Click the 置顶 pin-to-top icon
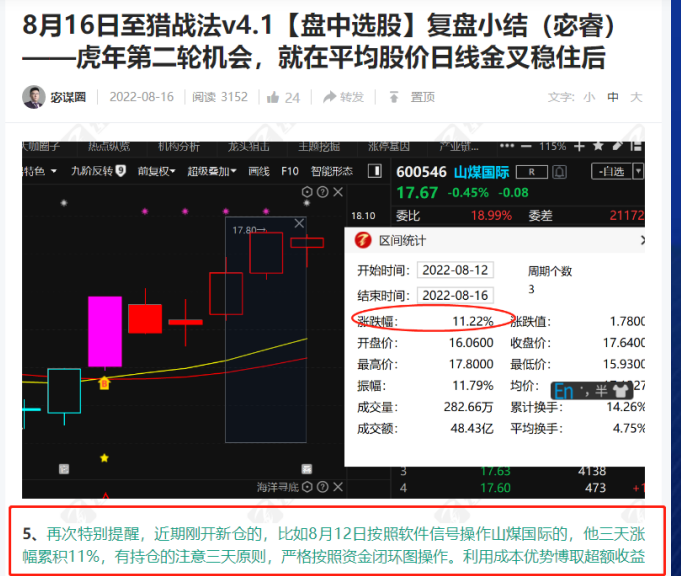This screenshot has height=576, width=681. (x=393, y=97)
